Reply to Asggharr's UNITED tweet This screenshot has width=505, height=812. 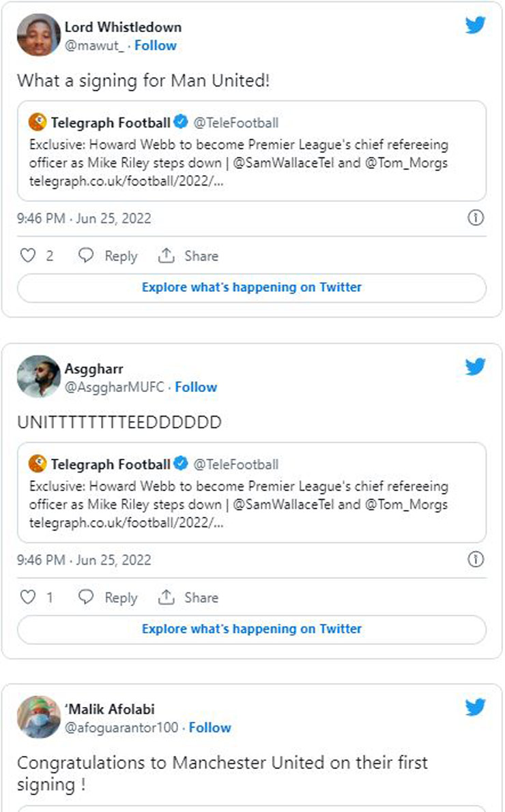[108, 597]
